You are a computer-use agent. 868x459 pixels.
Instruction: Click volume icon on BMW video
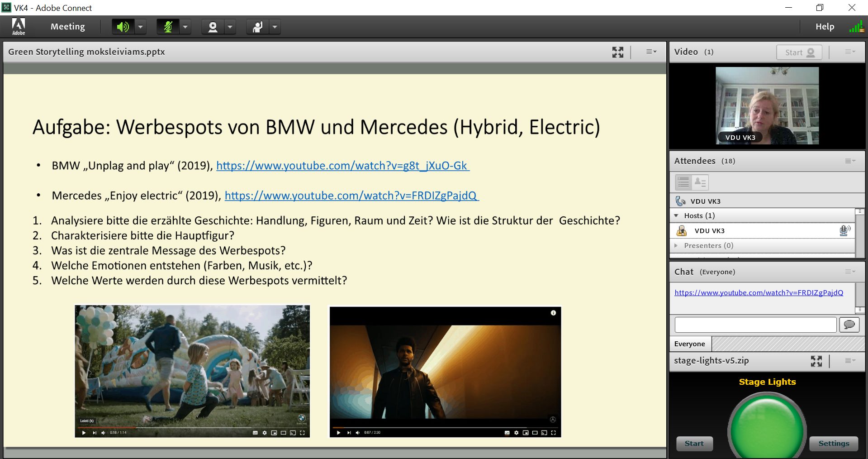click(104, 433)
